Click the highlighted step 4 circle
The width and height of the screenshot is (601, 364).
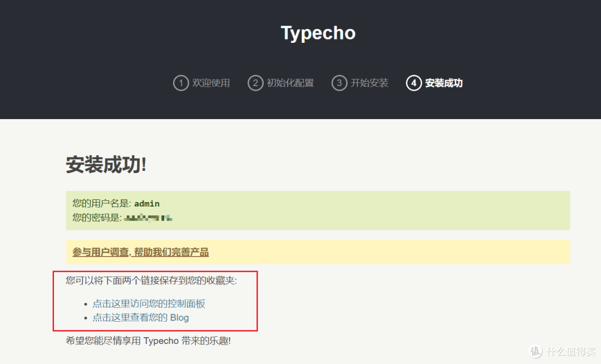click(414, 83)
